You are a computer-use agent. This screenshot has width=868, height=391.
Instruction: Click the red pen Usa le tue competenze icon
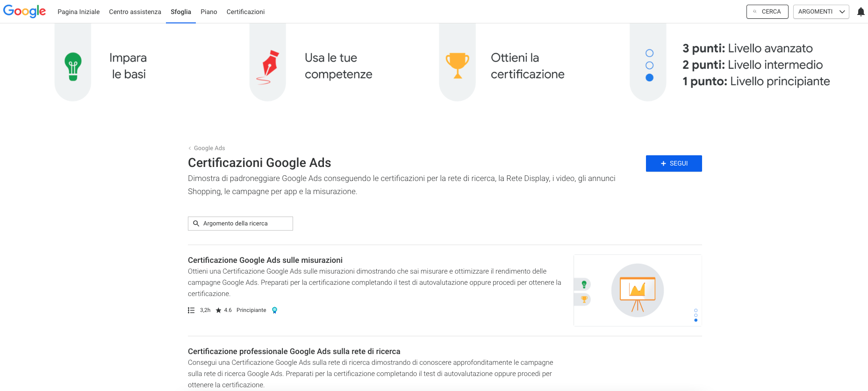pos(268,67)
